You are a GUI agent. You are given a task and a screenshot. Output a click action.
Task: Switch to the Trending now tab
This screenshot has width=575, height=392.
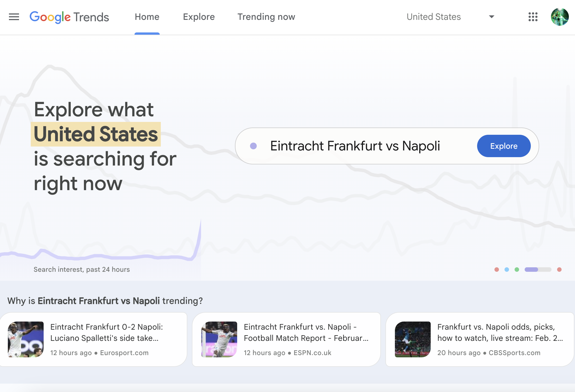[x=266, y=17]
